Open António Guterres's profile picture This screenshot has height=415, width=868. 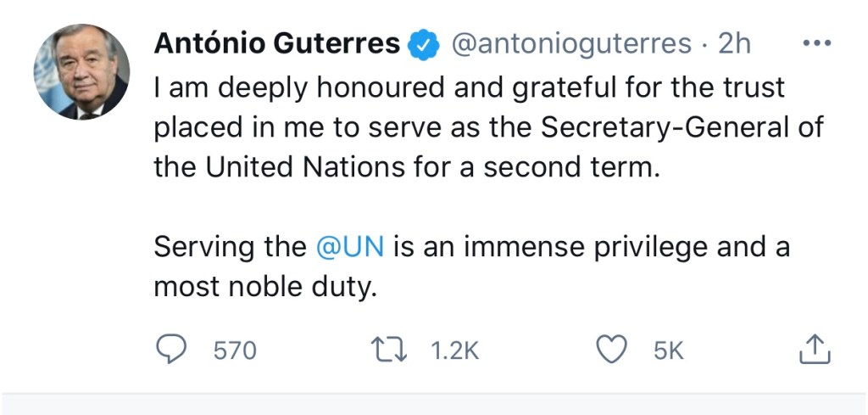(81, 70)
